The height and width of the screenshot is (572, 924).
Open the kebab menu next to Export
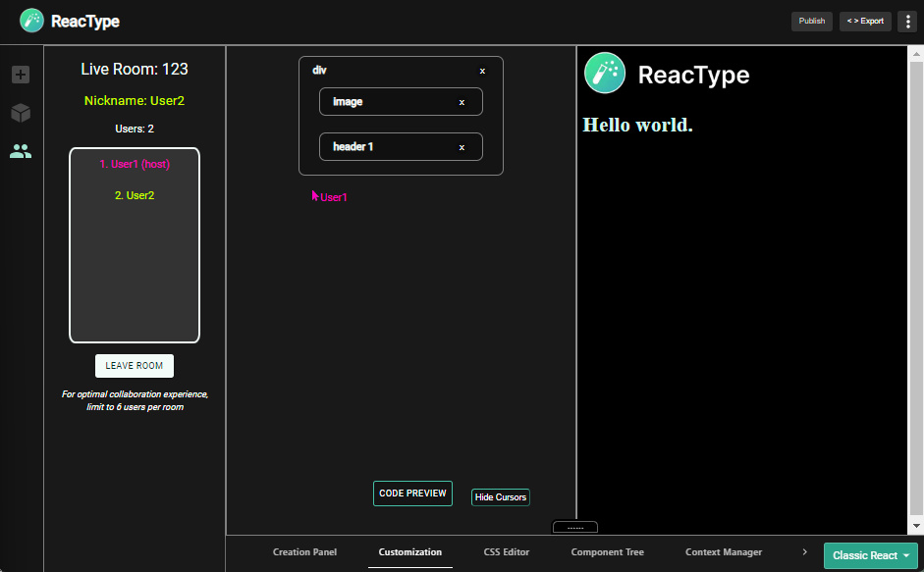[906, 21]
